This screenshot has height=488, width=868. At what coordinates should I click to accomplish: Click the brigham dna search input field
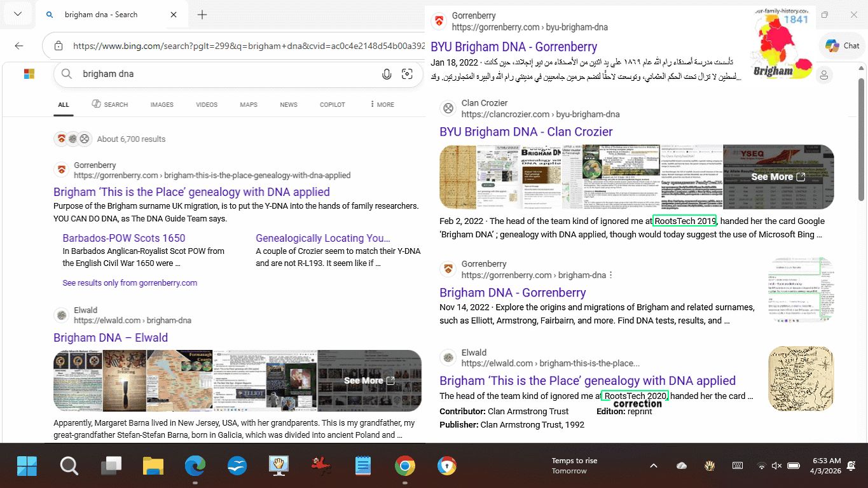tap(223, 74)
